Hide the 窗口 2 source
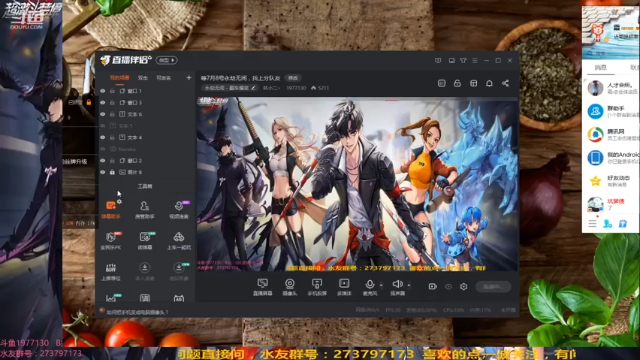This screenshot has width=640, height=360. [x=102, y=161]
